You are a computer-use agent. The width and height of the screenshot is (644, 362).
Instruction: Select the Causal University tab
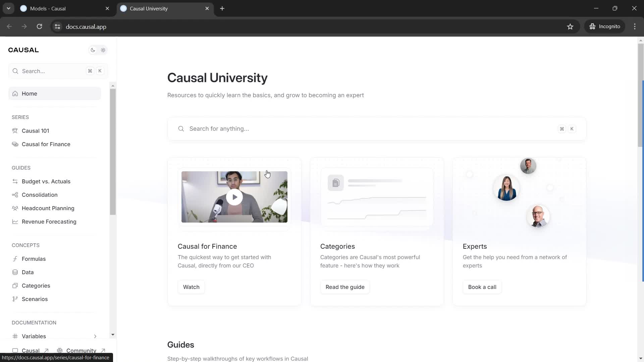[165, 8]
